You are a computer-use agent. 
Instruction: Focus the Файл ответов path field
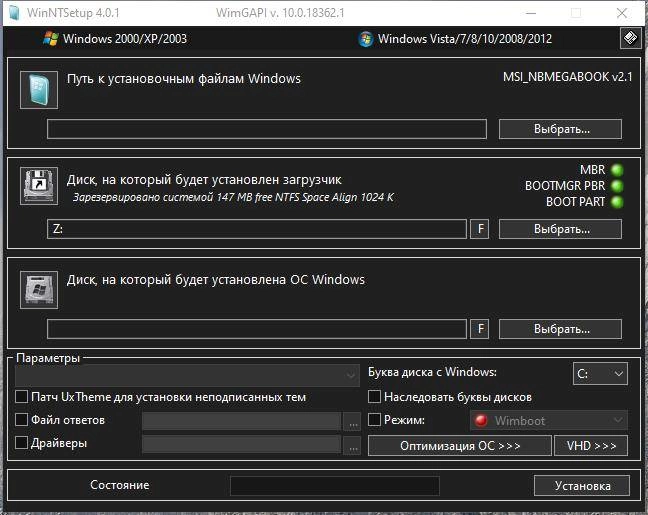pos(242,422)
